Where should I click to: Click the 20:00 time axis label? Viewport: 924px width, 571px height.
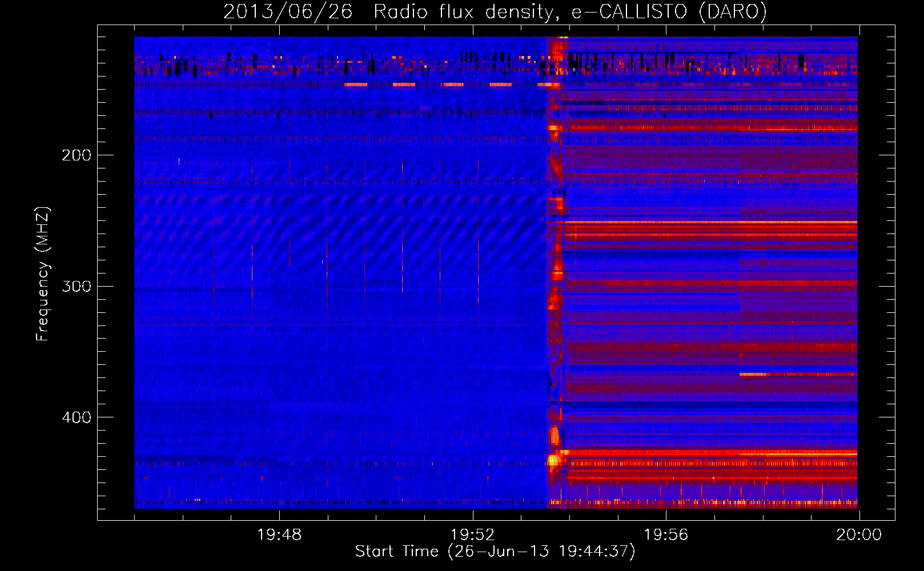point(859,535)
